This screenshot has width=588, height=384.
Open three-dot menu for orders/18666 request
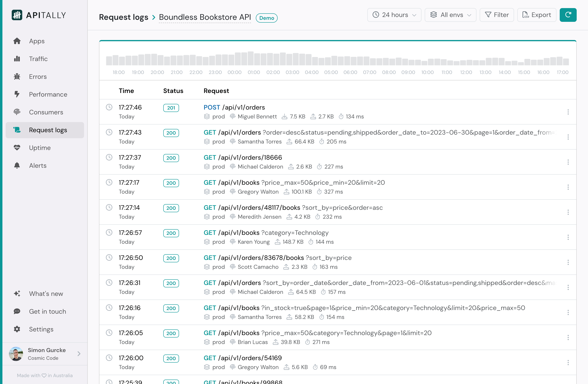click(x=568, y=162)
